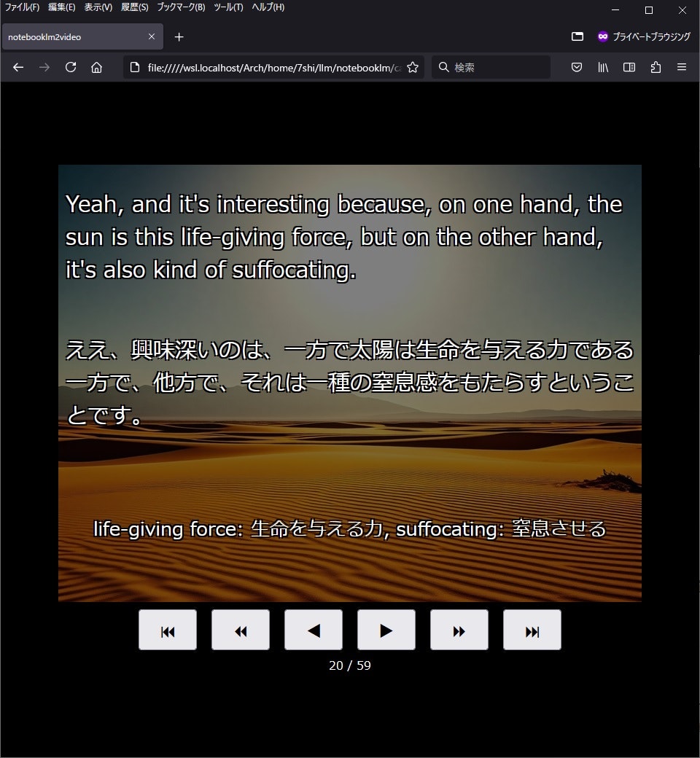
Task: Close the notebooklm2video tab
Action: (x=152, y=36)
